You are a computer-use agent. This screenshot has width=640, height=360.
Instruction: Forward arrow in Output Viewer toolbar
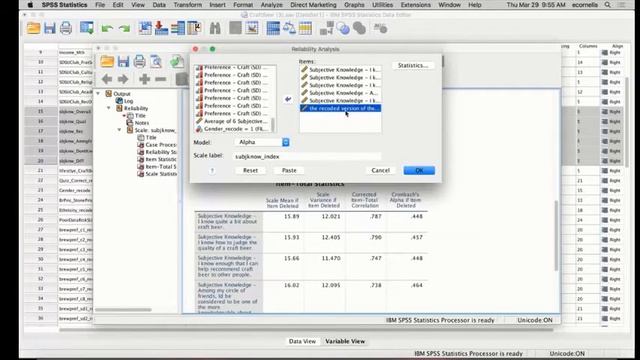123,79
